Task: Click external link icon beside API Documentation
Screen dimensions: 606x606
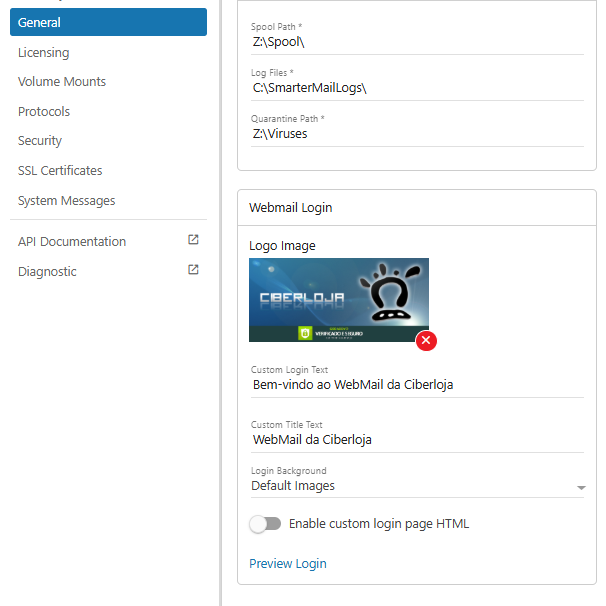Action: click(x=194, y=240)
